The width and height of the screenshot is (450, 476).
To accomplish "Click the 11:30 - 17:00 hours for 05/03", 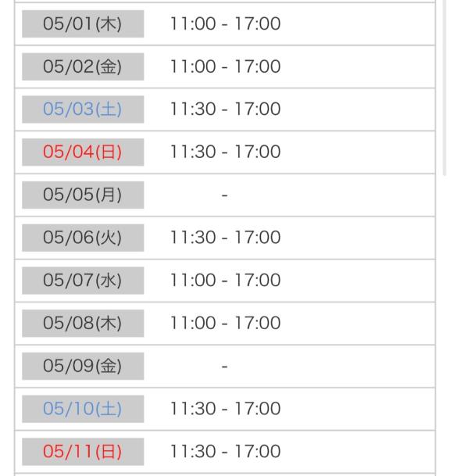I will point(226,109).
